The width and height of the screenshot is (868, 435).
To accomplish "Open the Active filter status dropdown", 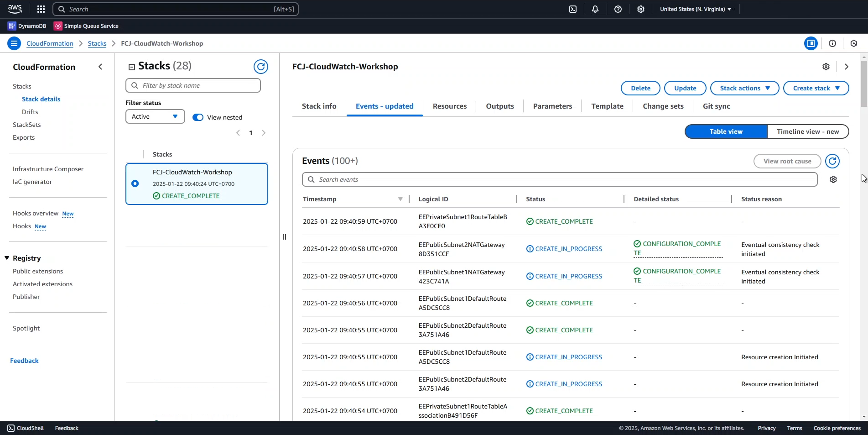I will pos(155,116).
